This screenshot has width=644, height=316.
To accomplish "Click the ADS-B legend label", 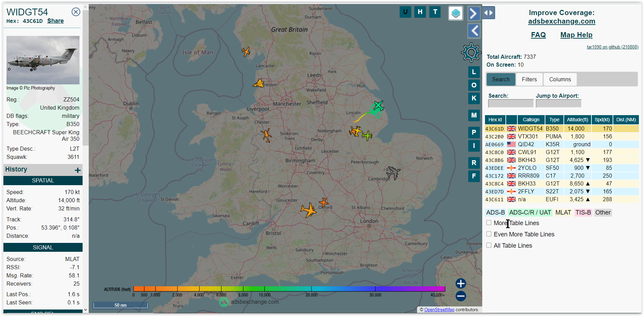I will point(496,212).
